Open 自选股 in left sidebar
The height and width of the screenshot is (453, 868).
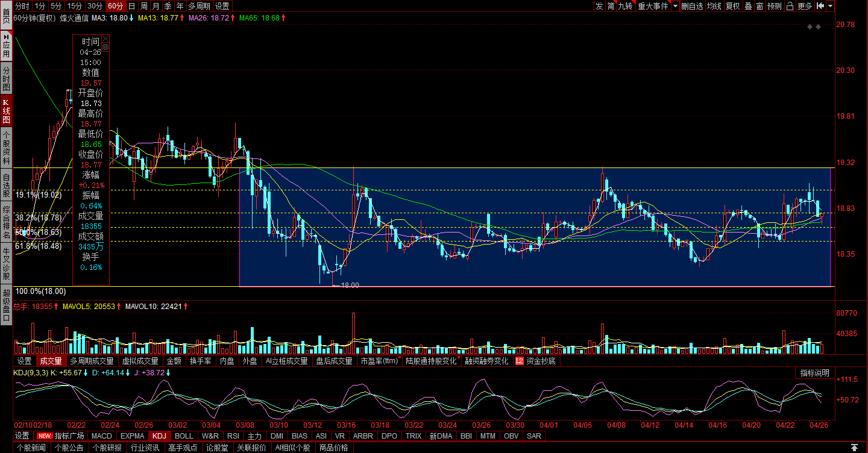point(6,185)
